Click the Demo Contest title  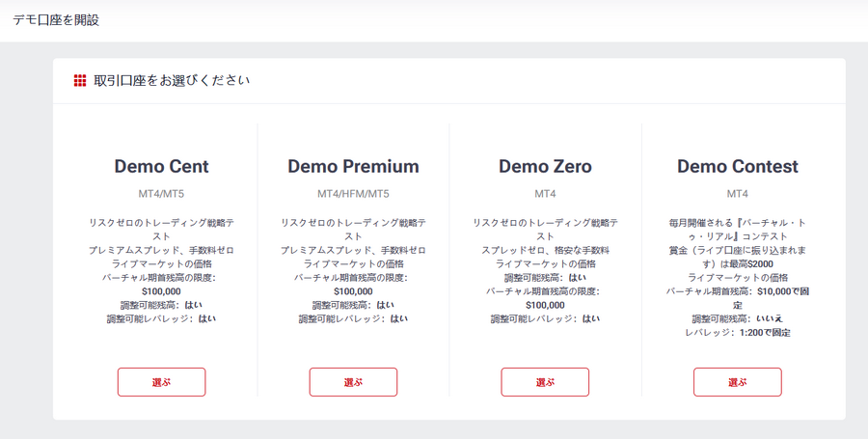click(x=738, y=166)
